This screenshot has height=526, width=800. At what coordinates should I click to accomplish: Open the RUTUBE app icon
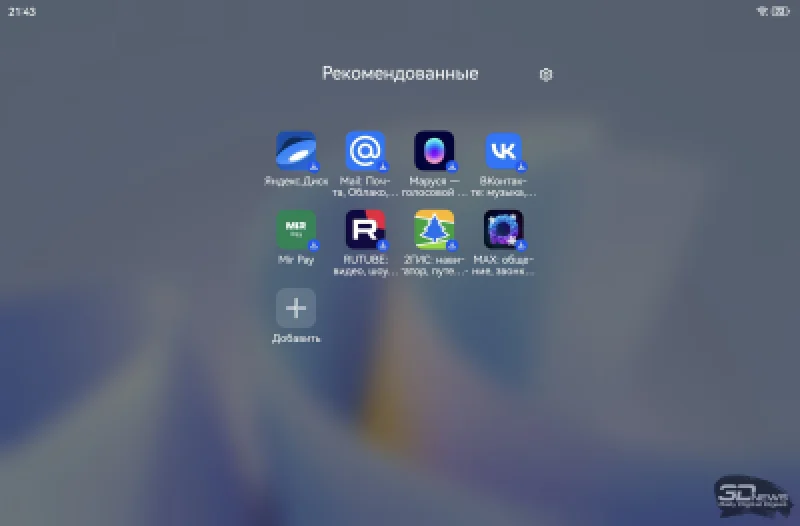pos(365,229)
